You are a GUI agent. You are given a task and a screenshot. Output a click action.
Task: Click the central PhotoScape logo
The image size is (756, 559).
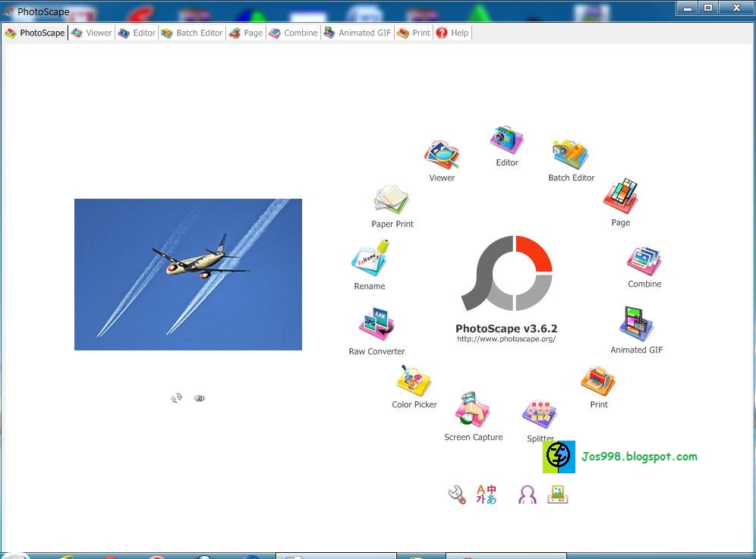507,273
